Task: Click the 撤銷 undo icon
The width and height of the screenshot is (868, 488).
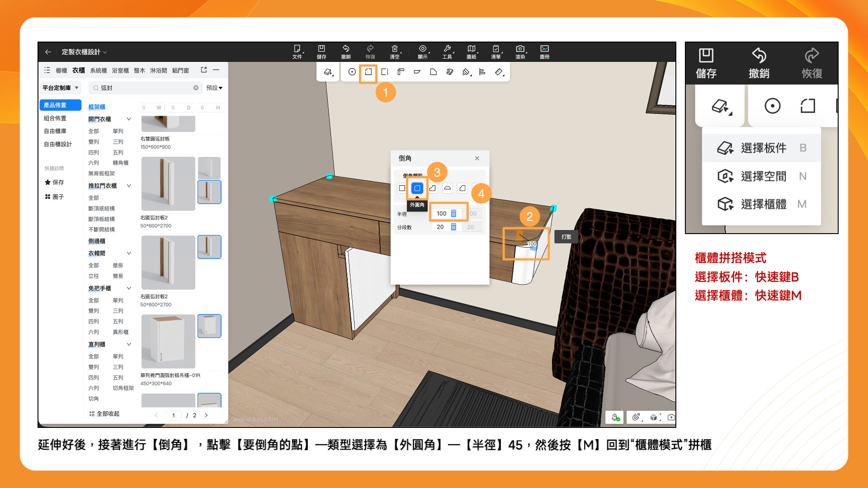Action: (346, 49)
